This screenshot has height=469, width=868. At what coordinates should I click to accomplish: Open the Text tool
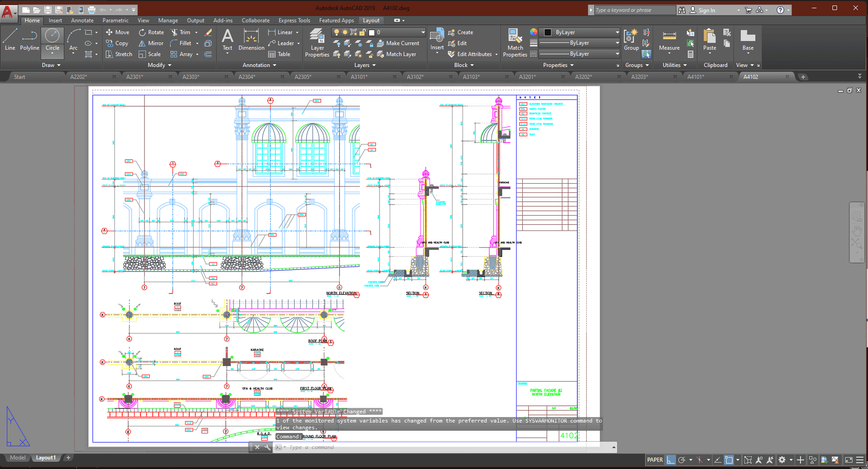227,41
